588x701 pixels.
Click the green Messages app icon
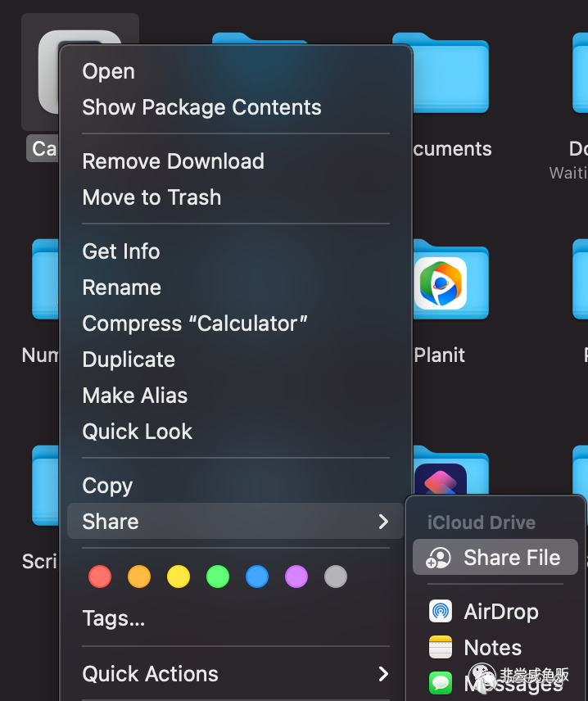(441, 683)
